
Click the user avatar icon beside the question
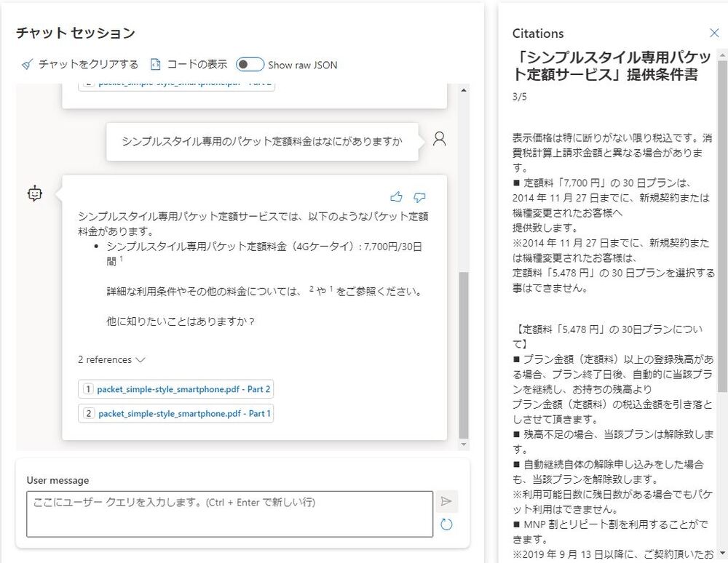pyautogui.click(x=439, y=140)
